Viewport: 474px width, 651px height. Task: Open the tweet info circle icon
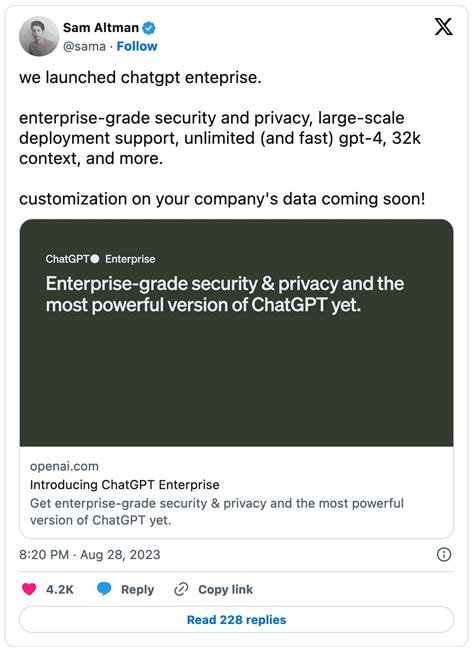point(444,554)
